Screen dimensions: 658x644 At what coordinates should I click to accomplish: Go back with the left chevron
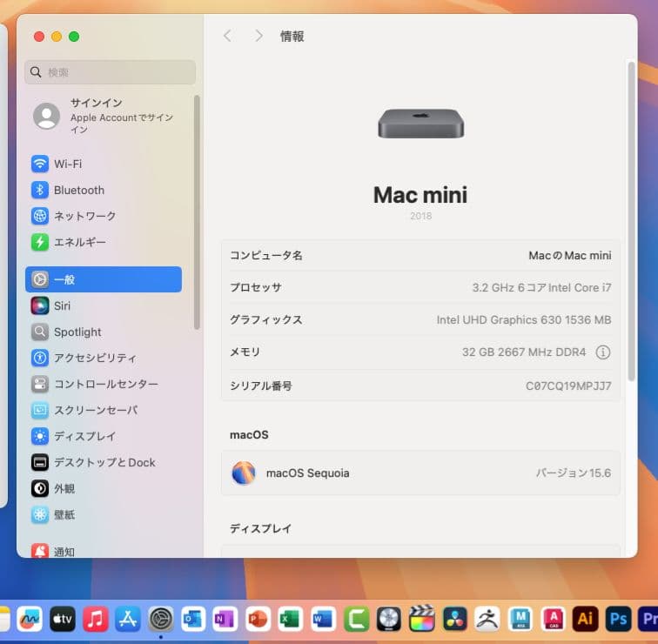click(x=227, y=36)
